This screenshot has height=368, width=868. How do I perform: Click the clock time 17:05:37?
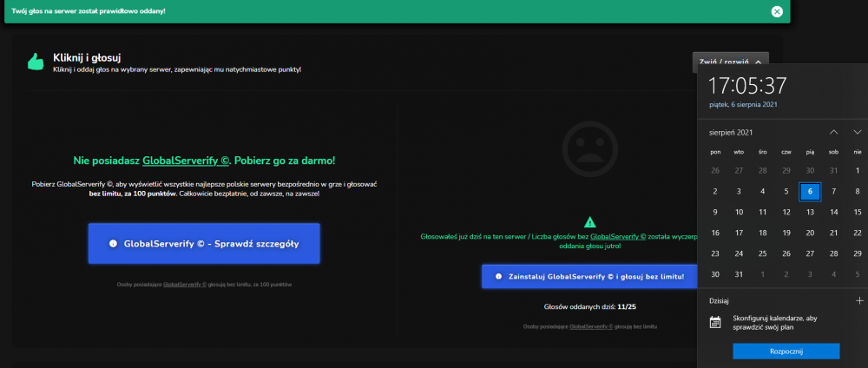(x=748, y=86)
